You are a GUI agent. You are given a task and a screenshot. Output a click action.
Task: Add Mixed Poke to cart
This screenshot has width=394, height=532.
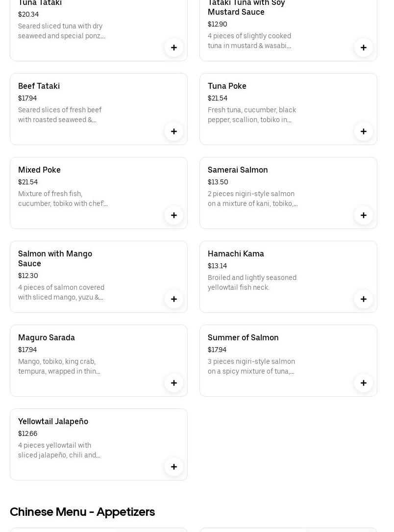pos(174,215)
